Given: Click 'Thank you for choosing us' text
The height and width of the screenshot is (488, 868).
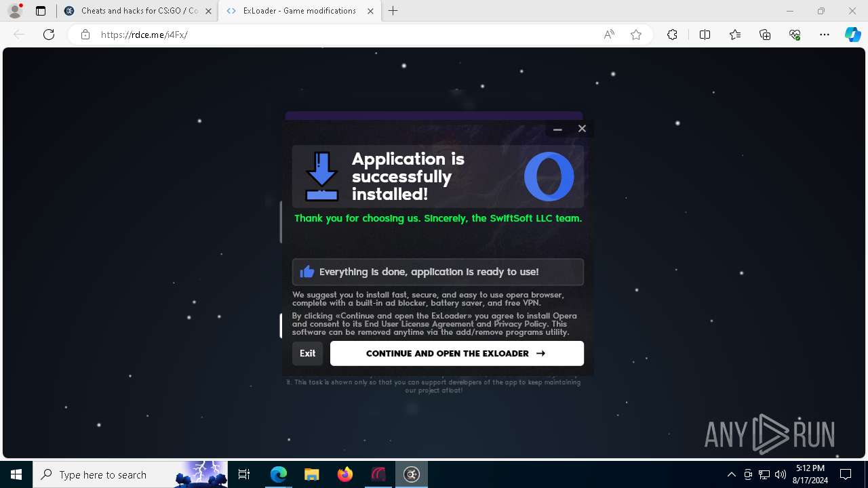Looking at the screenshot, I should pyautogui.click(x=438, y=218).
